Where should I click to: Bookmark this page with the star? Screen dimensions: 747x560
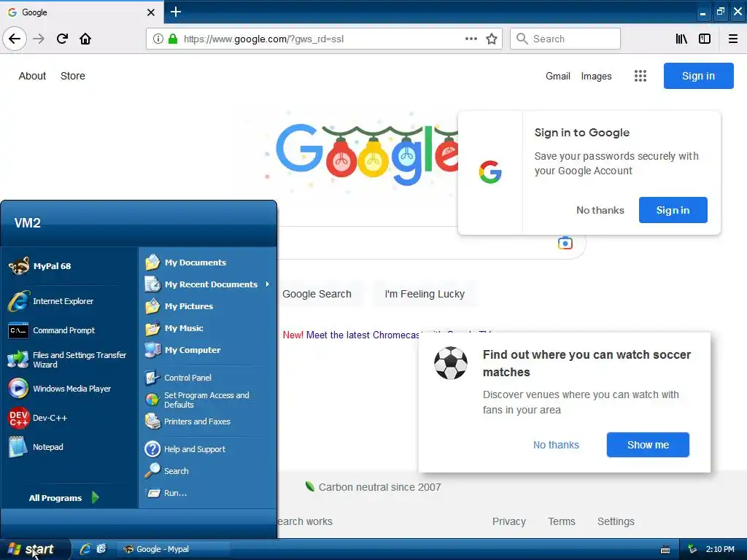point(492,39)
